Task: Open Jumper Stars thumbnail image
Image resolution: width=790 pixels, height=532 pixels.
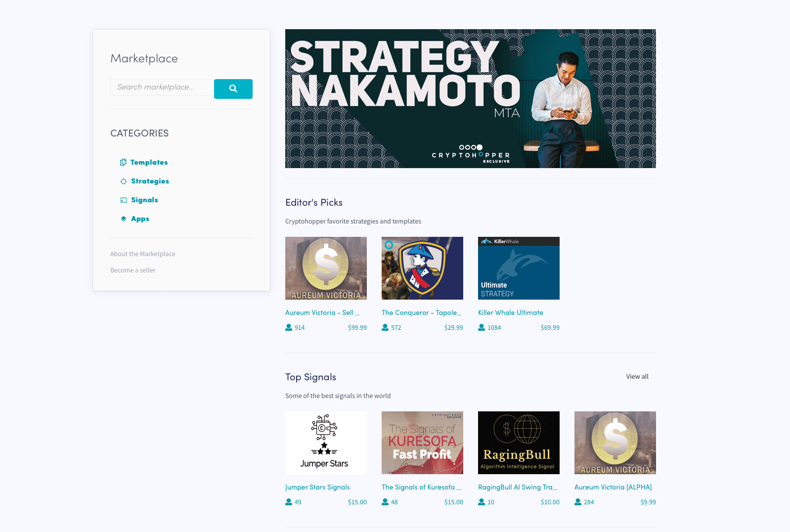Action: (326, 443)
